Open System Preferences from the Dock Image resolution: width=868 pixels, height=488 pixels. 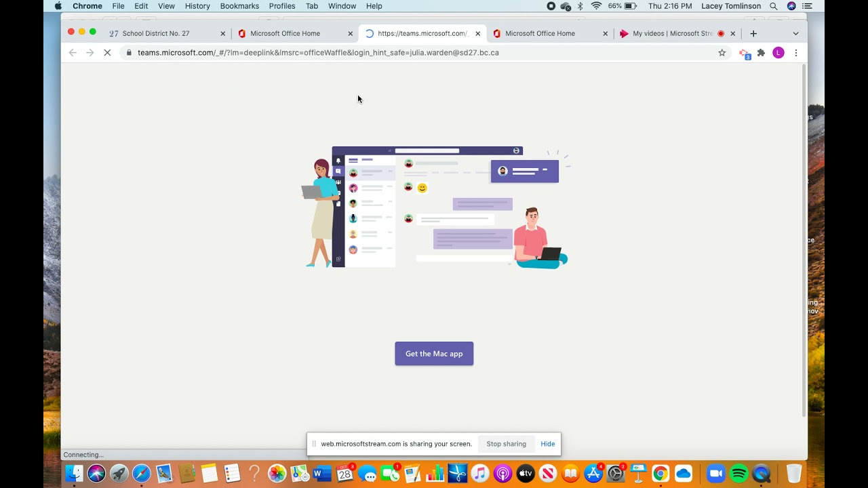616,473
